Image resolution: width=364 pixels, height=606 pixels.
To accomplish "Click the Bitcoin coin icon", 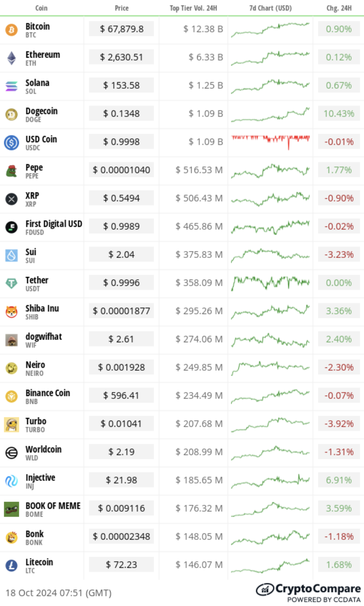I will point(11,30).
